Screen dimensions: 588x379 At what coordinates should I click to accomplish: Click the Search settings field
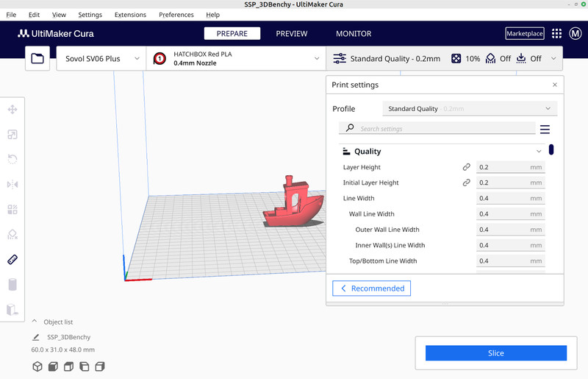437,128
